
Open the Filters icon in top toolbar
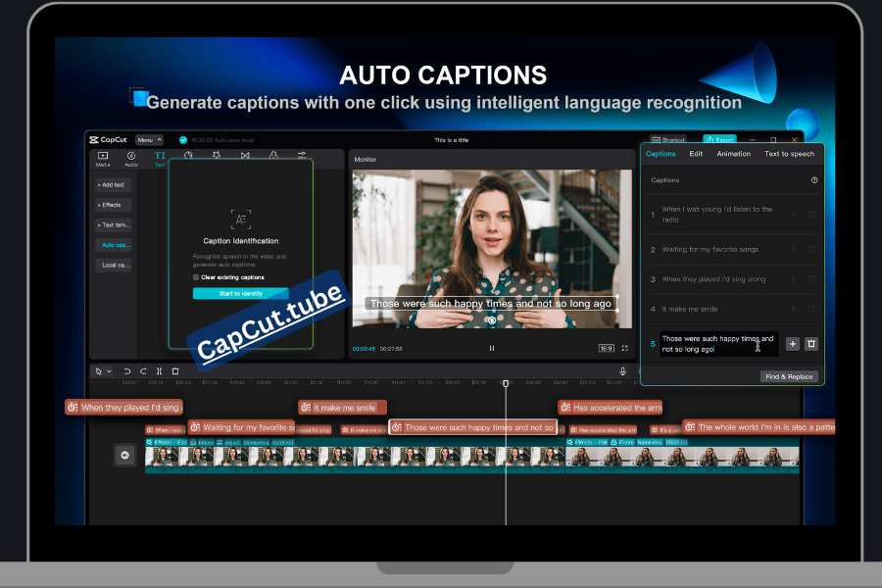point(273,155)
